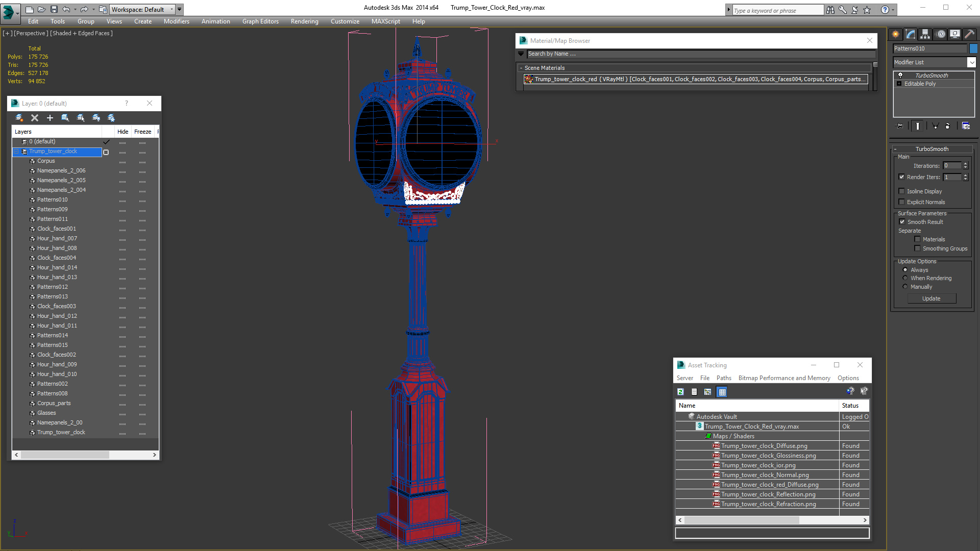Collapse the Trump_tower_clock layer tree node
The image size is (980, 551).
click(x=16, y=152)
